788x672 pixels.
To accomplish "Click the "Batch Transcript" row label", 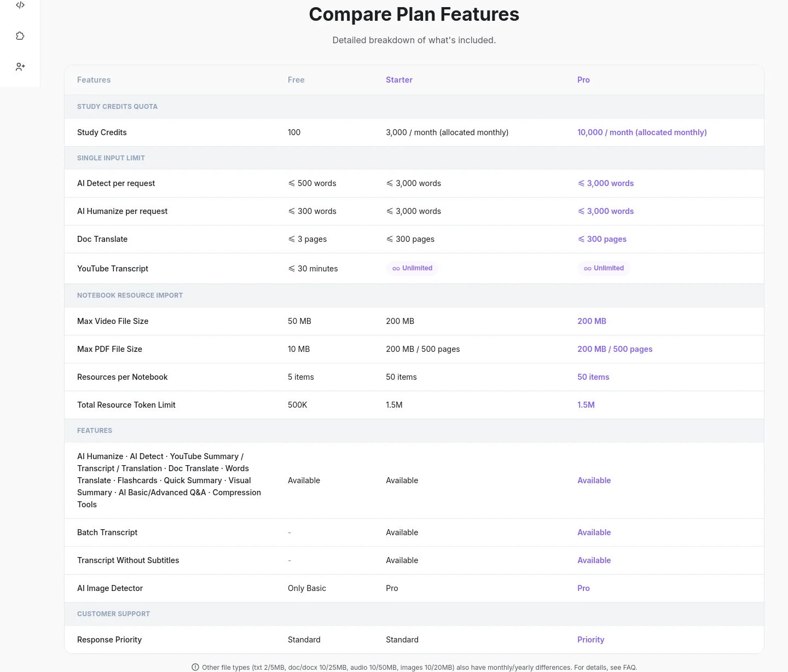I will coord(107,532).
